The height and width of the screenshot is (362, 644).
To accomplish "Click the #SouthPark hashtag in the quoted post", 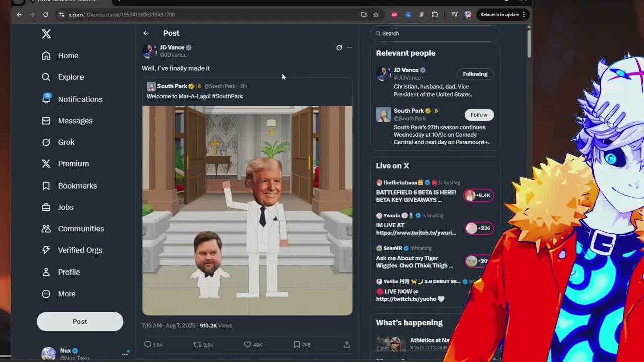I will [227, 96].
